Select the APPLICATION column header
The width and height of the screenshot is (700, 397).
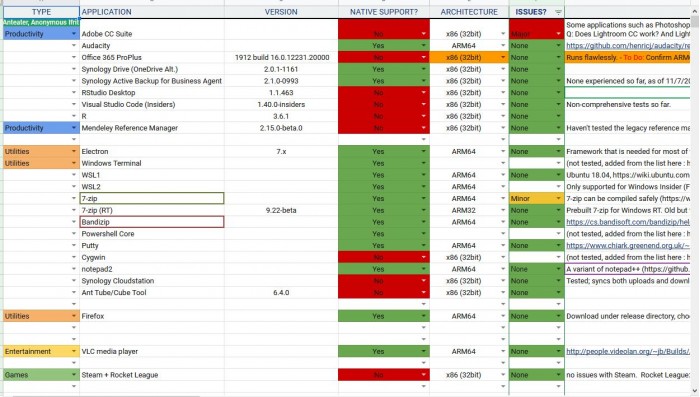coord(152,12)
